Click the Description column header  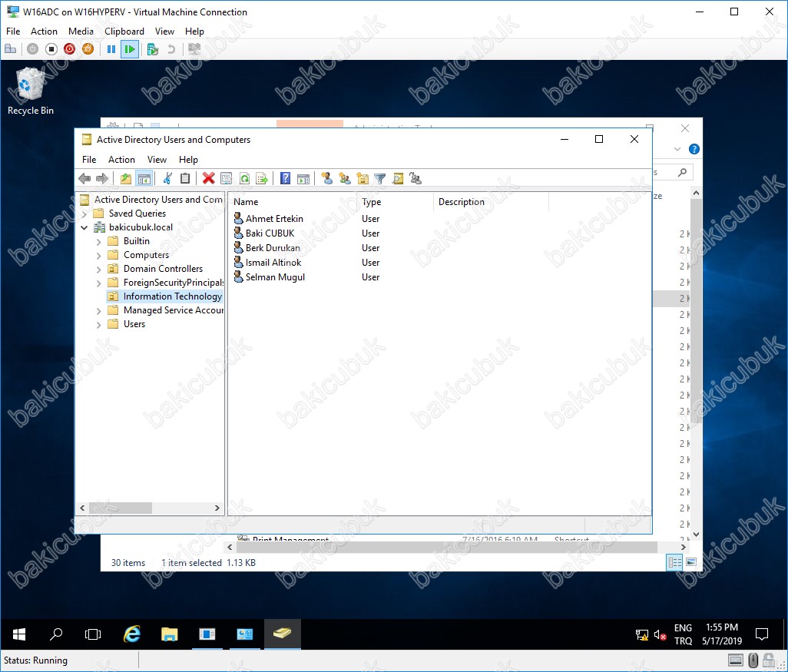tap(491, 201)
